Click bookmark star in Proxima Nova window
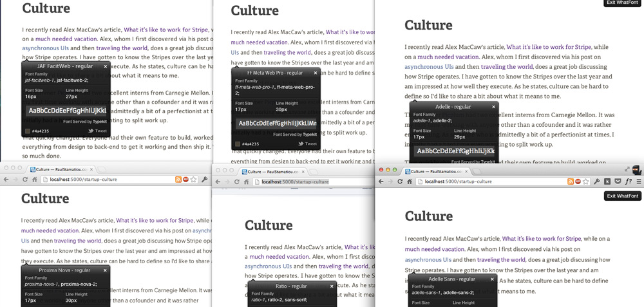This screenshot has height=307, width=644. [193, 180]
